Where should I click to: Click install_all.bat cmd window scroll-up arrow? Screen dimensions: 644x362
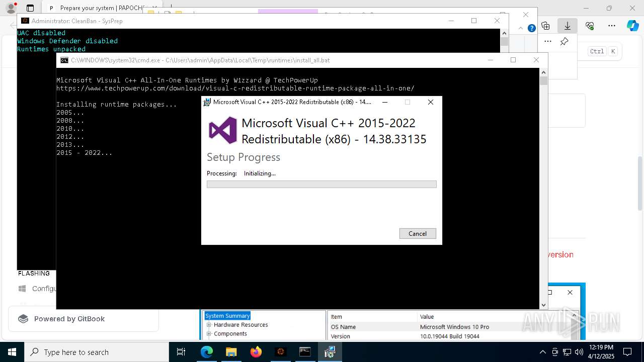pyautogui.click(x=543, y=72)
